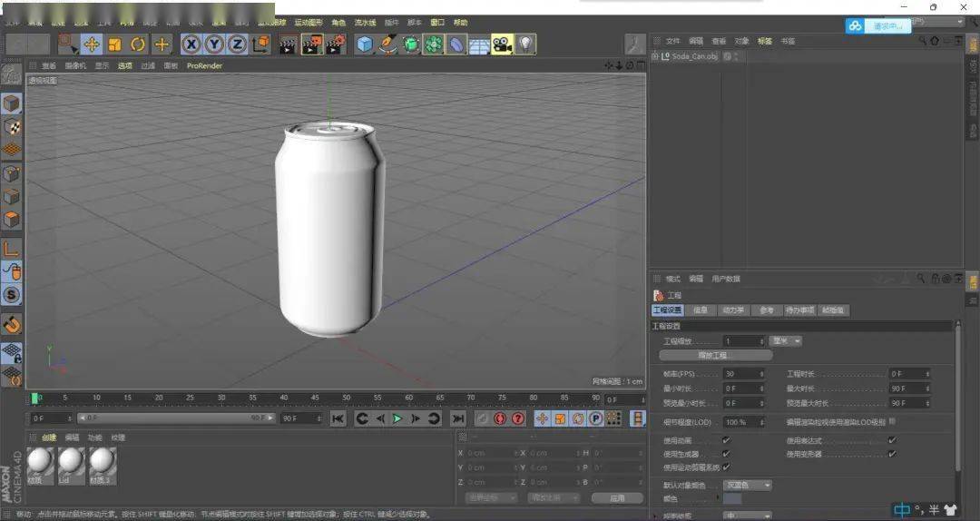This screenshot has height=521, width=980.
Task: Select the Move tool in top toolbar
Action: [x=92, y=44]
